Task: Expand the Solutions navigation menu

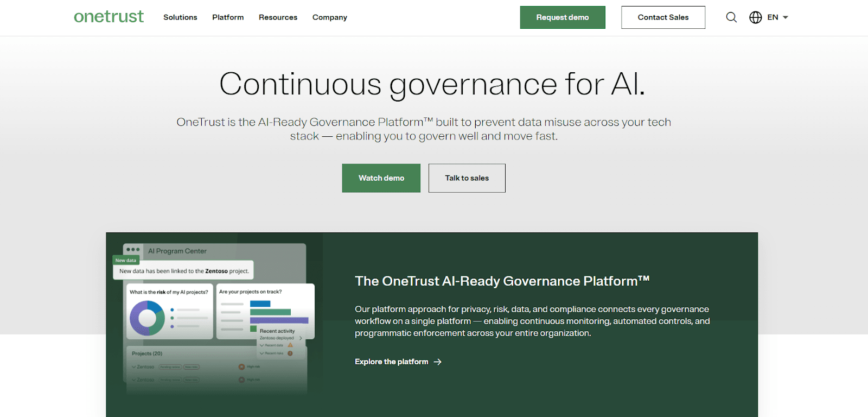Action: pyautogui.click(x=180, y=17)
